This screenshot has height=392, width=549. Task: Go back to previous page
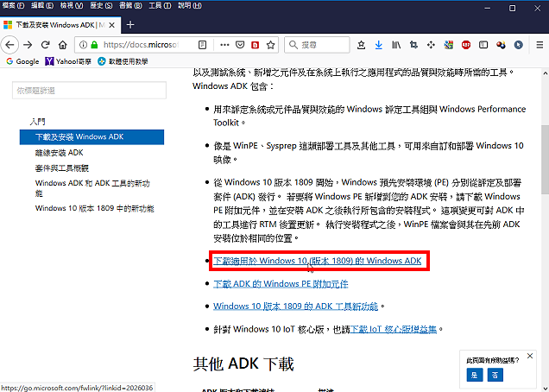[9, 45]
